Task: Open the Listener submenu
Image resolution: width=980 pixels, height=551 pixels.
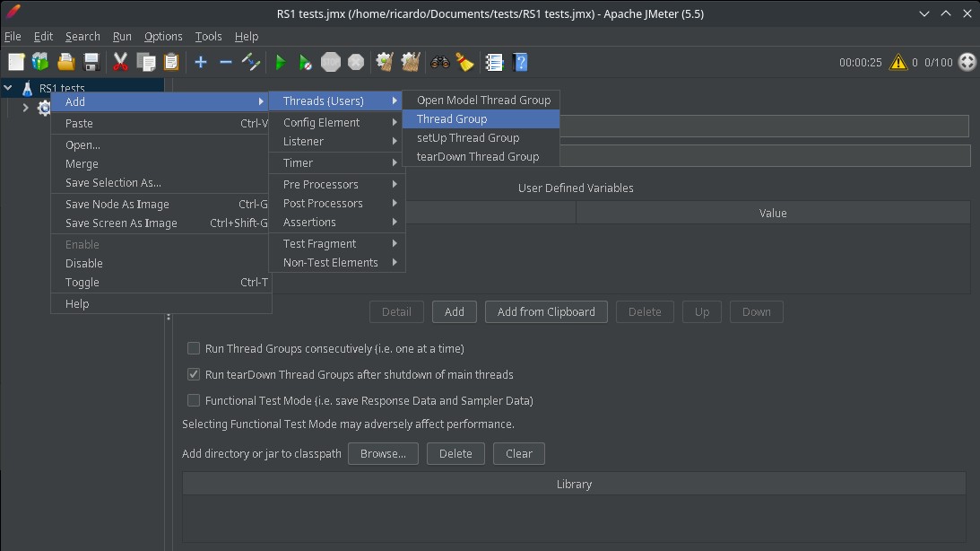Action: click(337, 142)
